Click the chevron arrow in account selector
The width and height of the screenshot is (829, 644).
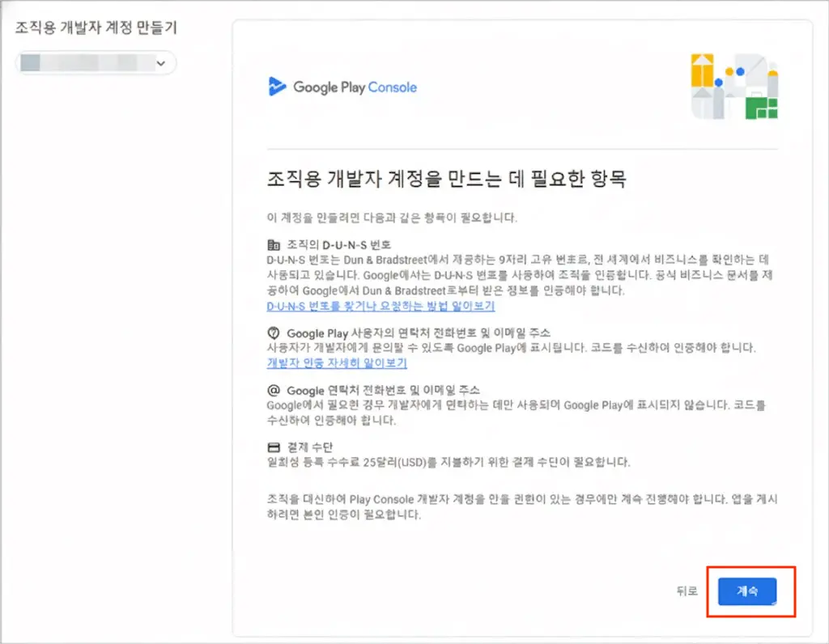click(161, 63)
